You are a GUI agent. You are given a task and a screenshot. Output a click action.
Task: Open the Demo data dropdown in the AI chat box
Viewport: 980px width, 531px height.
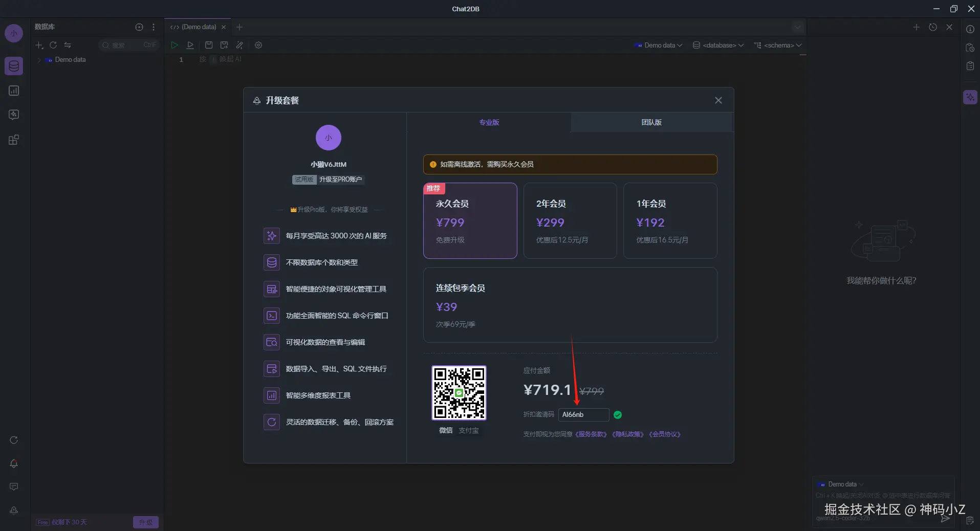[840, 484]
